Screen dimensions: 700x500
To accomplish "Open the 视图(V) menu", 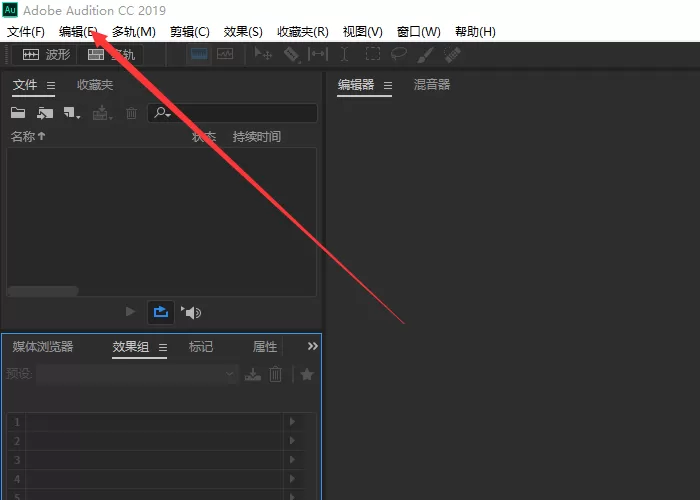I will (362, 32).
